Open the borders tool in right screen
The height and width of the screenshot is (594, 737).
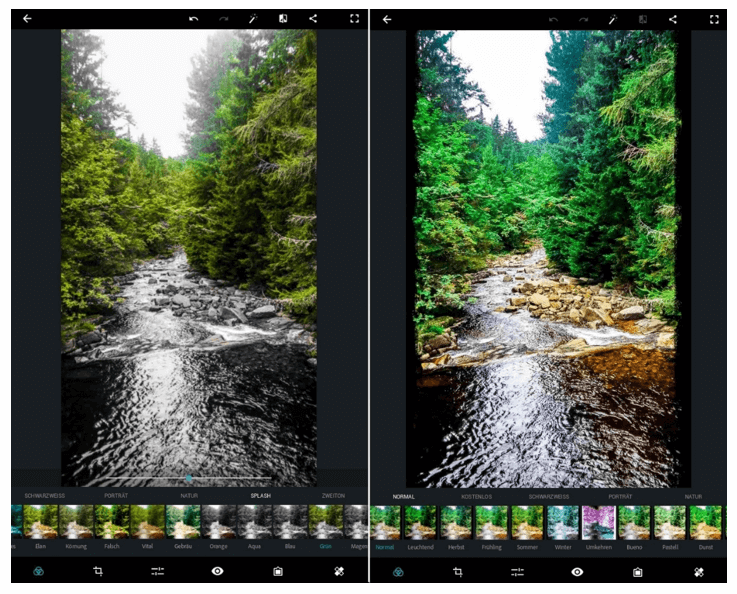[x=637, y=572]
